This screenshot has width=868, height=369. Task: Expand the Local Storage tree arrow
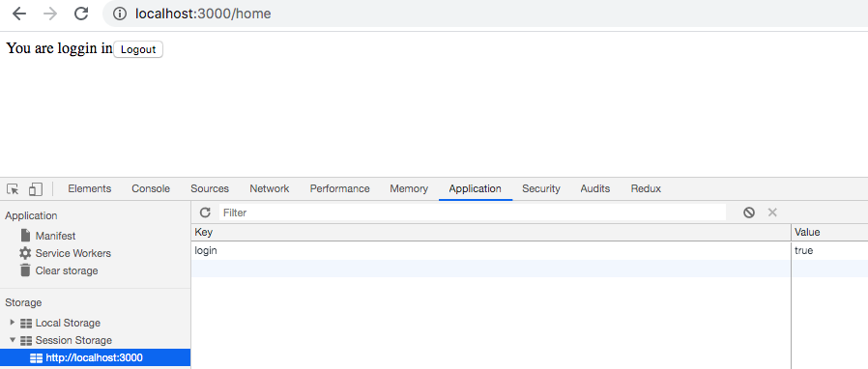(13, 322)
